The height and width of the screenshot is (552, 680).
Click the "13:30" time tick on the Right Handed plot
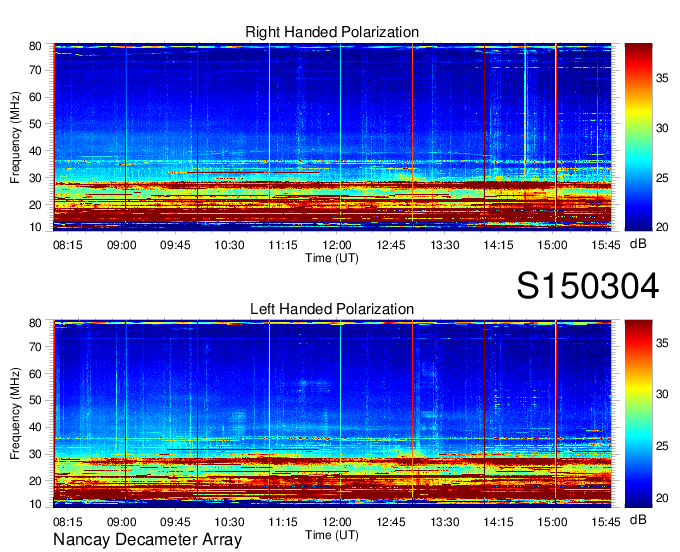coord(445,245)
